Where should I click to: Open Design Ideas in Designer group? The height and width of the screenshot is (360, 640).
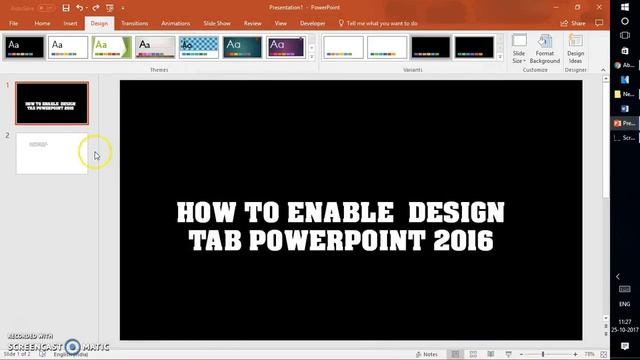[x=576, y=49]
